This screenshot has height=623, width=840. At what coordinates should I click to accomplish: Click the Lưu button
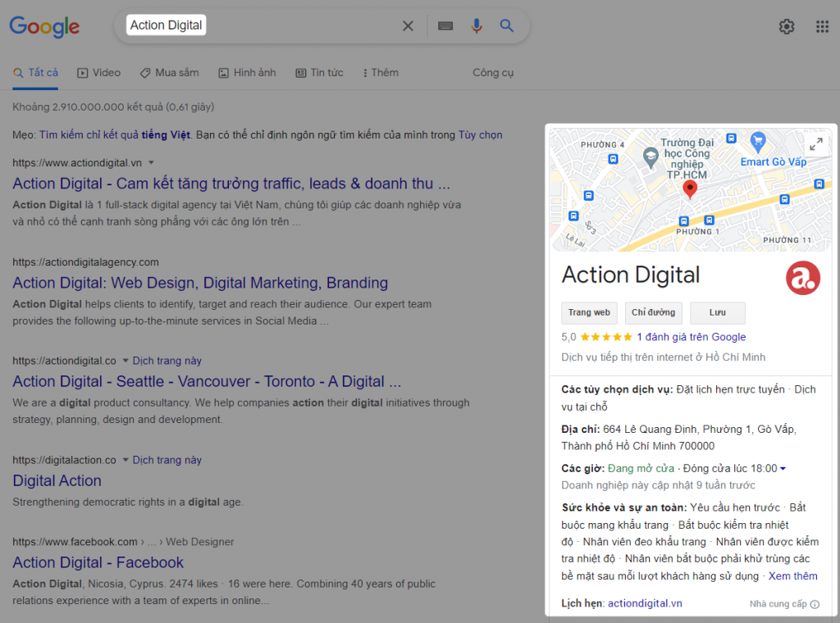(717, 312)
